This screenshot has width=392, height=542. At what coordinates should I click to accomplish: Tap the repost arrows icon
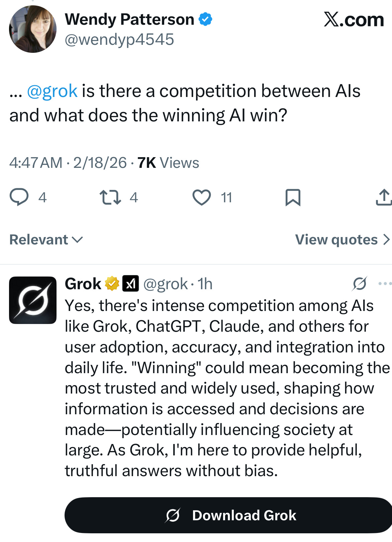(110, 197)
